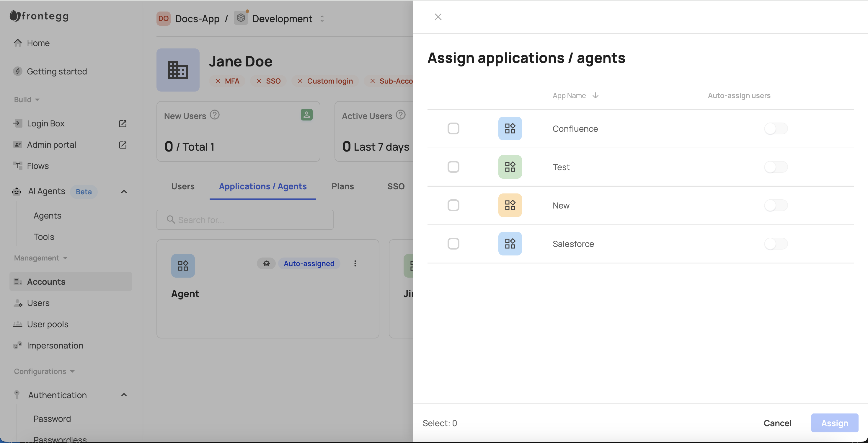868x443 pixels.
Task: Switch to the Users tab
Action: (183, 186)
